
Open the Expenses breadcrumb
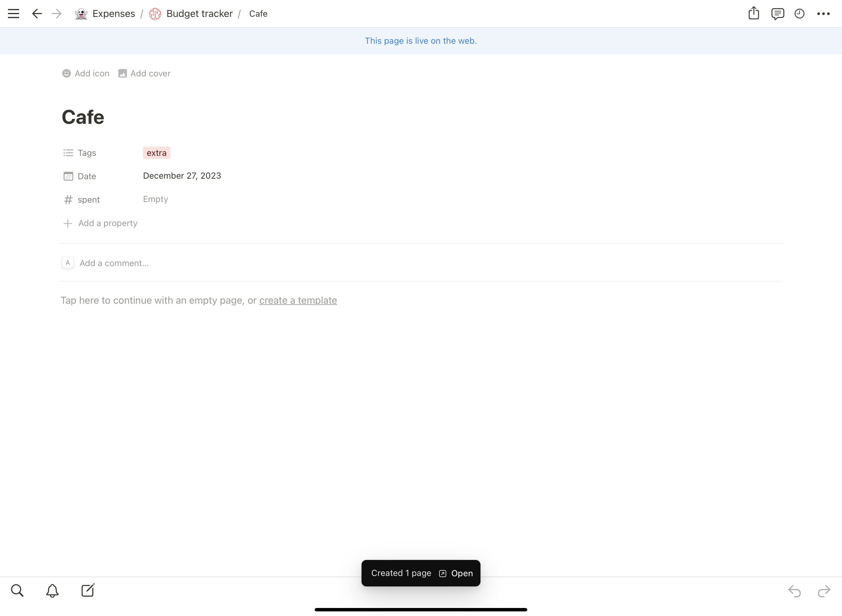pyautogui.click(x=113, y=14)
